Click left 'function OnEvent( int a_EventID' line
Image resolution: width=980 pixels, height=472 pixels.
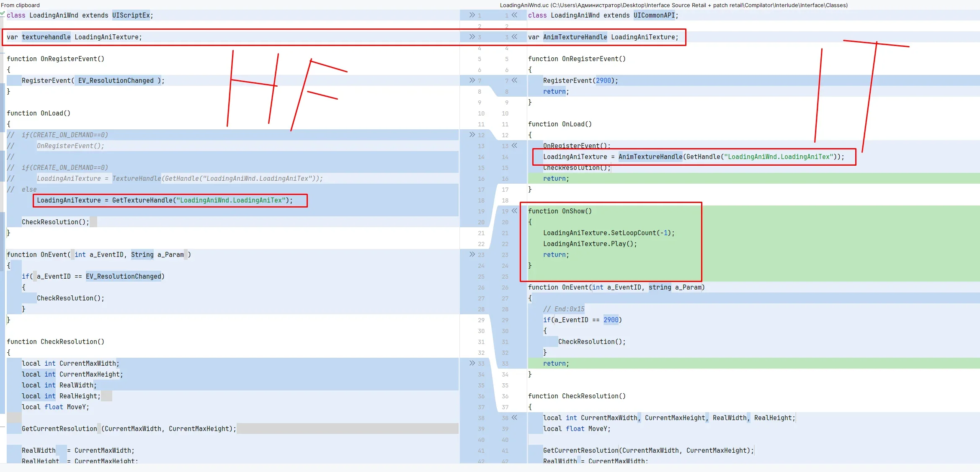99,254
